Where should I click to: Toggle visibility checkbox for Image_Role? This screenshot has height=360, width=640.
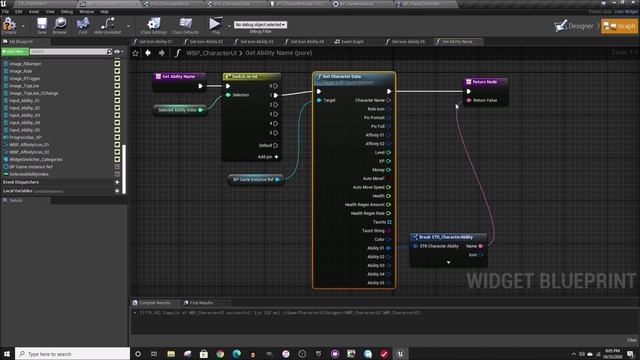117,71
